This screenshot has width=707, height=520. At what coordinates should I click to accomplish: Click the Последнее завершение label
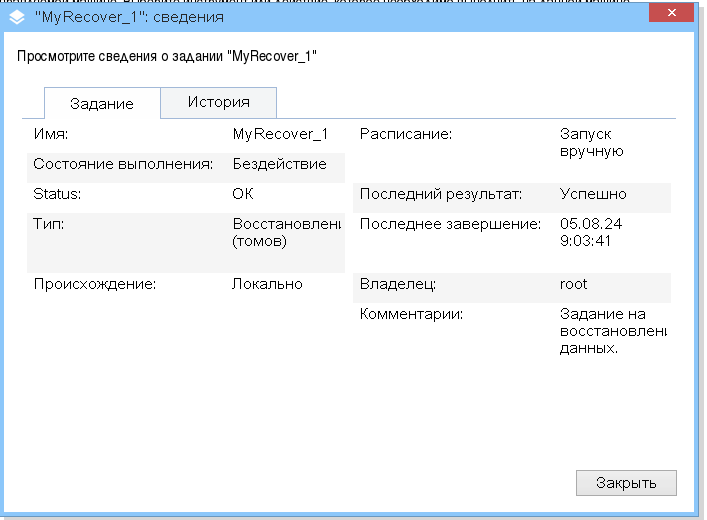pyautogui.click(x=450, y=224)
